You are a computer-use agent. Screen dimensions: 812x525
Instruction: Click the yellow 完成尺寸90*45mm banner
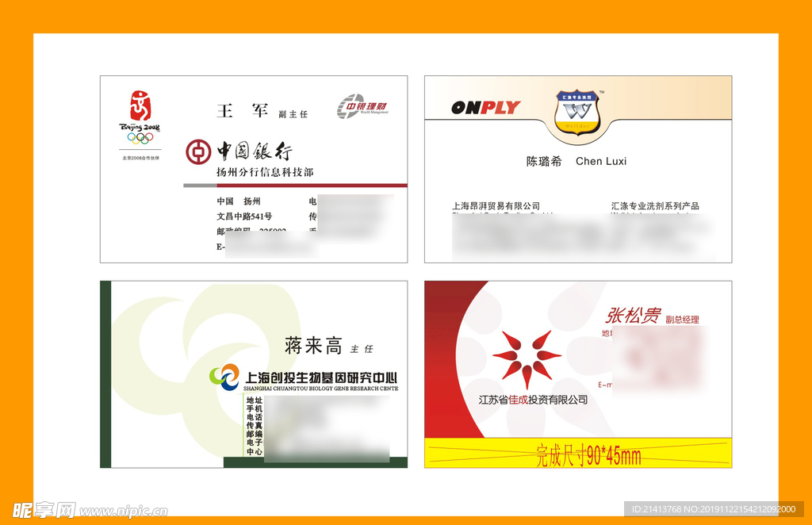(x=588, y=455)
